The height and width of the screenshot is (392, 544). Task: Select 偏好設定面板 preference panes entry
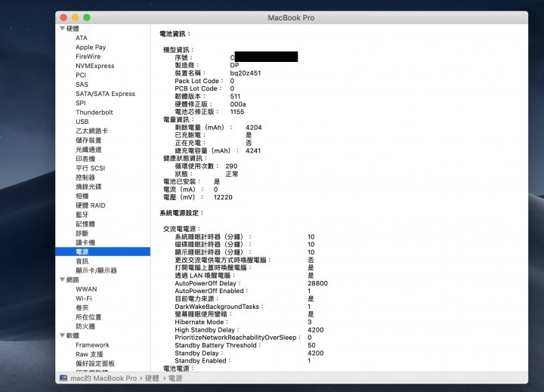pos(95,363)
